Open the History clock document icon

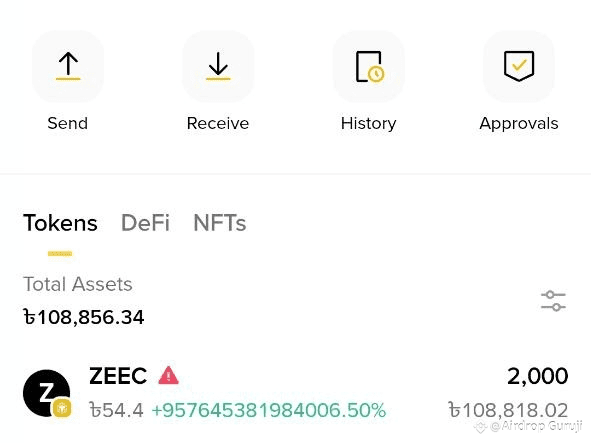point(369,66)
